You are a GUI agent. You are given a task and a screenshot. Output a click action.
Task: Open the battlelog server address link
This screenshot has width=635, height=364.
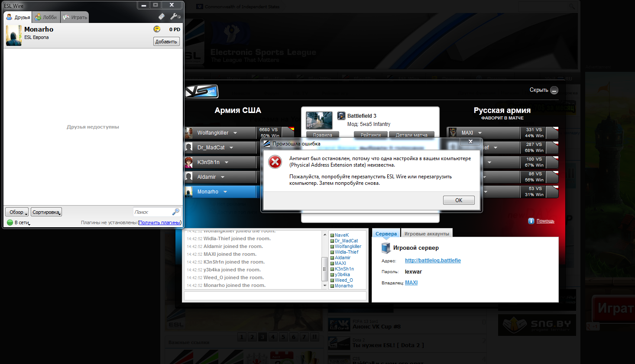(x=433, y=261)
